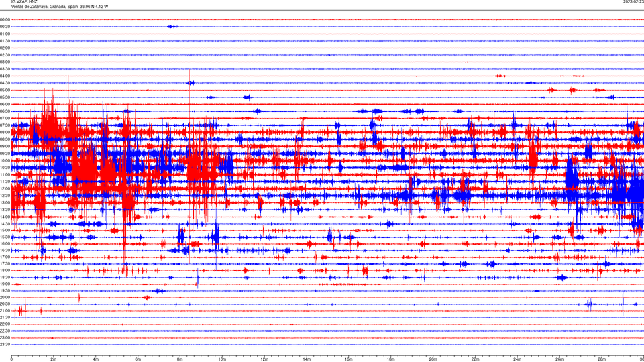This screenshot has height=362, width=644.
Task: Select the 07:00 time row label
Action: point(5,119)
